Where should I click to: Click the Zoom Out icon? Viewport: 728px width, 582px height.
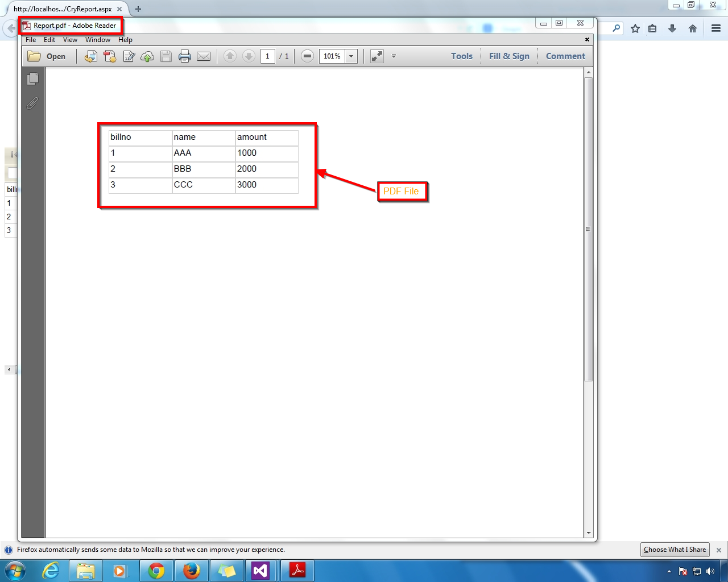pyautogui.click(x=307, y=56)
